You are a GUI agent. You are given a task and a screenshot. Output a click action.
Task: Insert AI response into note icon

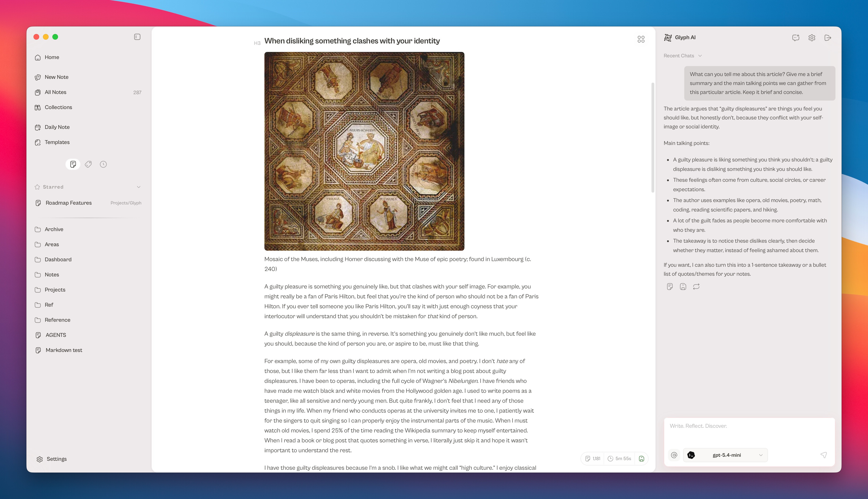tap(670, 287)
